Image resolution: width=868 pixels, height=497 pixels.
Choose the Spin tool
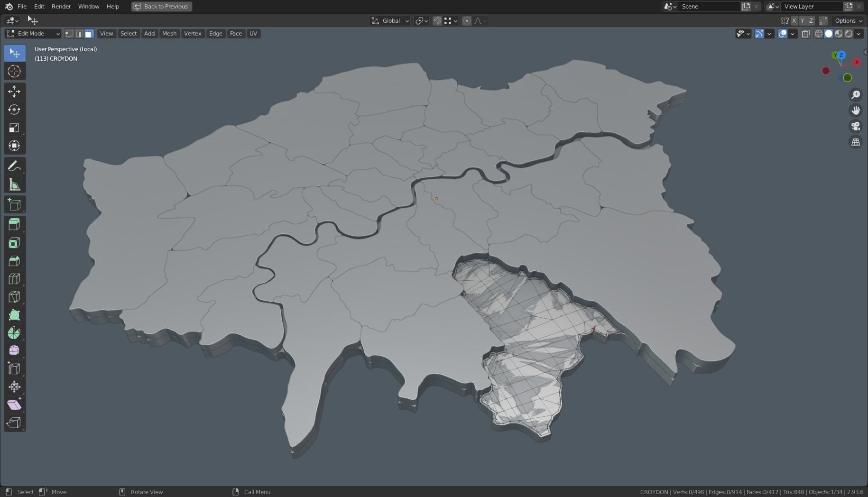15,333
